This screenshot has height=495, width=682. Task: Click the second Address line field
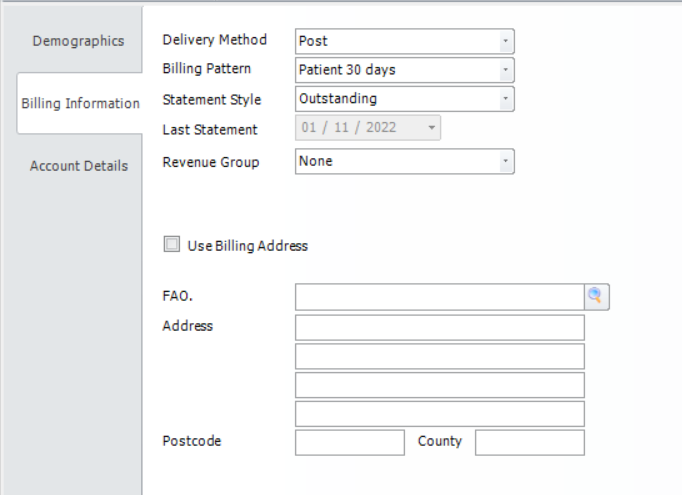[x=439, y=356]
